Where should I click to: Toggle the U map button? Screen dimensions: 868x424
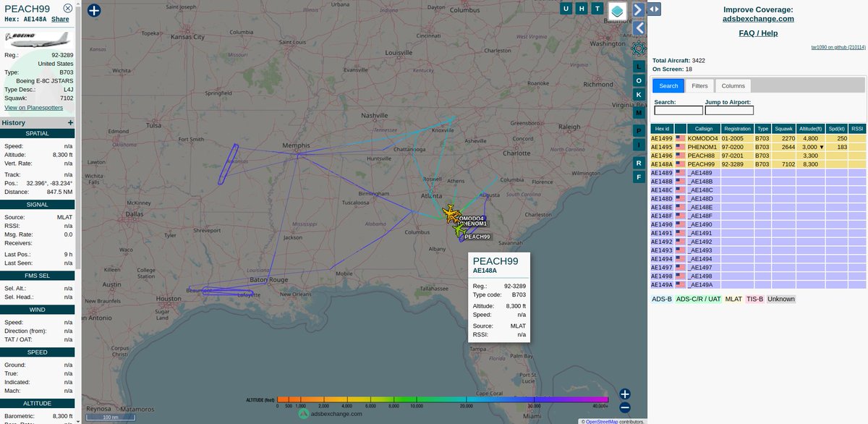pyautogui.click(x=565, y=9)
